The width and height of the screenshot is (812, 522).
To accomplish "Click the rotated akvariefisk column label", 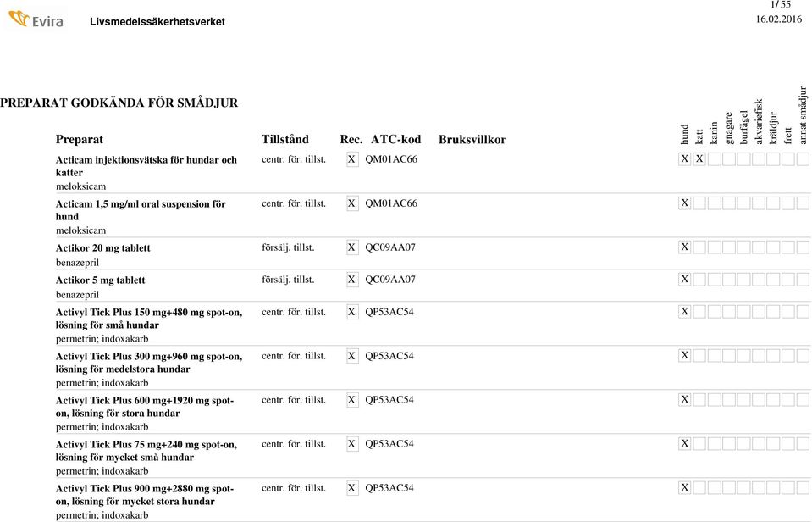I will 759,120.
